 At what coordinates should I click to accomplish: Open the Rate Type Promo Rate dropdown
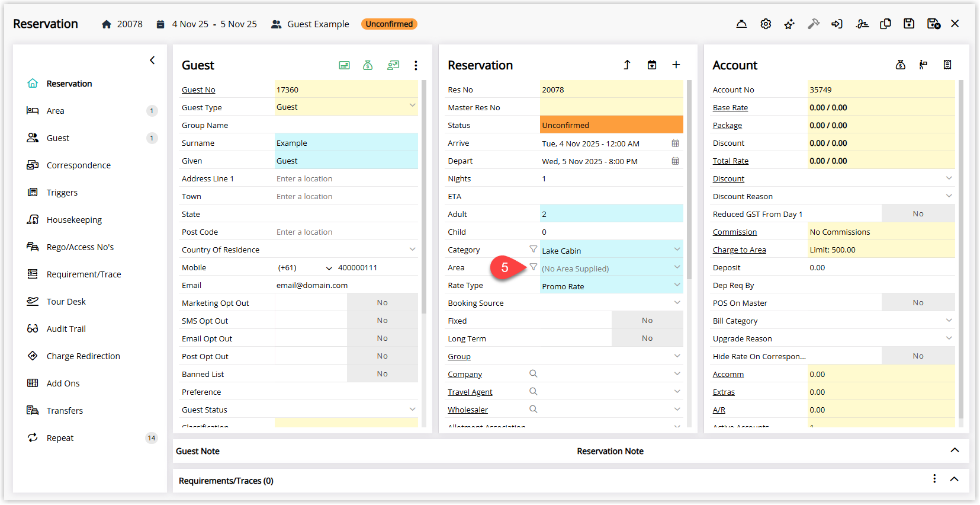(x=677, y=285)
